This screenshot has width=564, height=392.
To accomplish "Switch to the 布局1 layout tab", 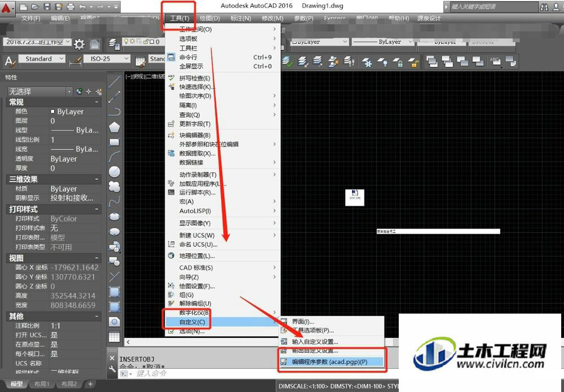I will [x=42, y=384].
